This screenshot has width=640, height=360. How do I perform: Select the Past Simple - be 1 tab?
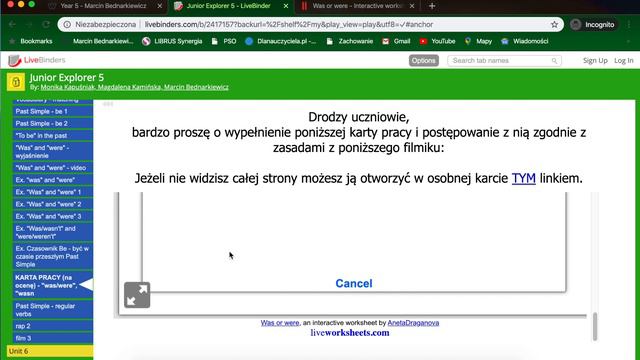(x=53, y=111)
